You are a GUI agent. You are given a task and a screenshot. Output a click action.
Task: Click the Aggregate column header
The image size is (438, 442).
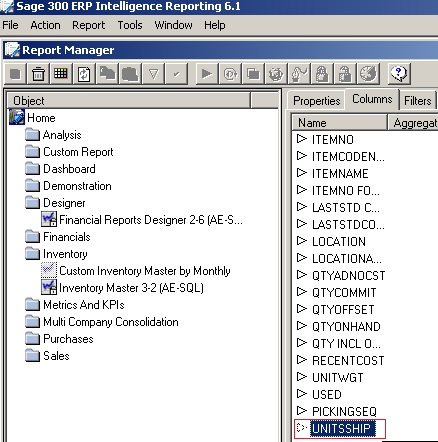coord(413,123)
